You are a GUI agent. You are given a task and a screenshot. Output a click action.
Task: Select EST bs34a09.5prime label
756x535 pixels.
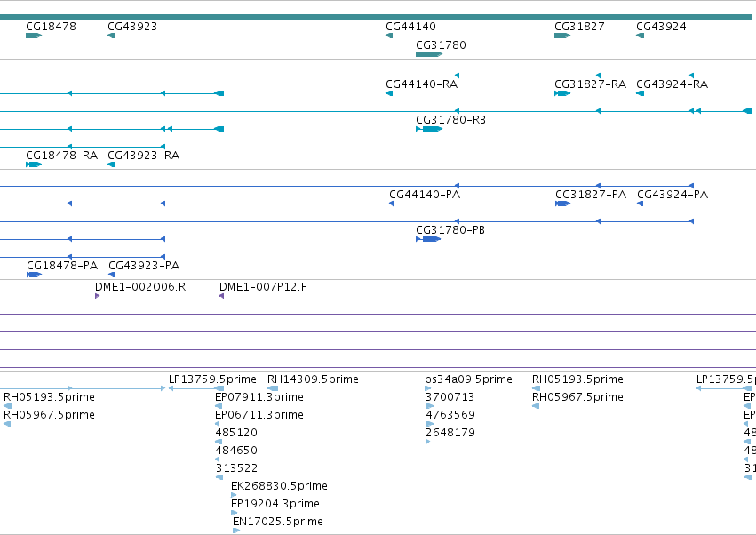pyautogui.click(x=468, y=379)
